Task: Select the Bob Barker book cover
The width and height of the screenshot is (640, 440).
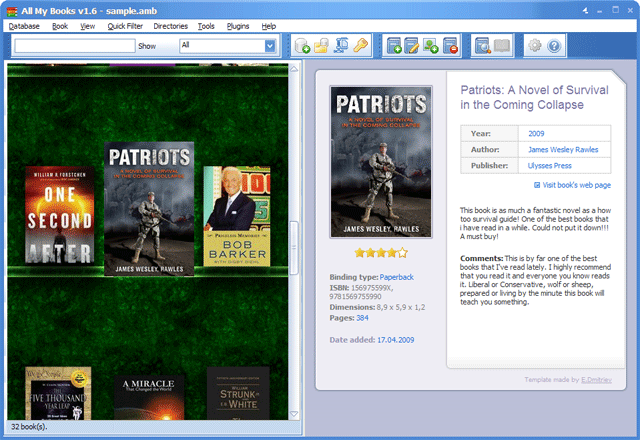Action: (237, 216)
